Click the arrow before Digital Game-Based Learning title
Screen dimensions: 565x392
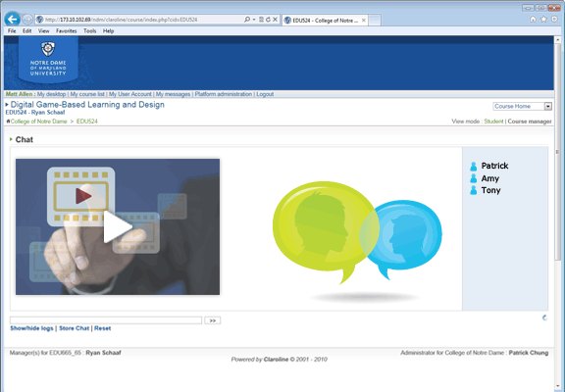7,105
